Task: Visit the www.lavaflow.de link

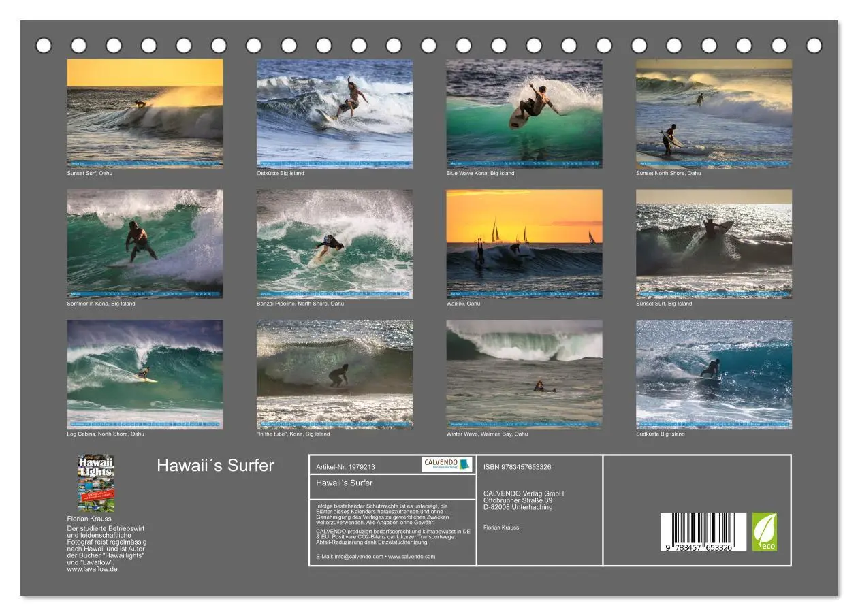Action: click(x=92, y=569)
